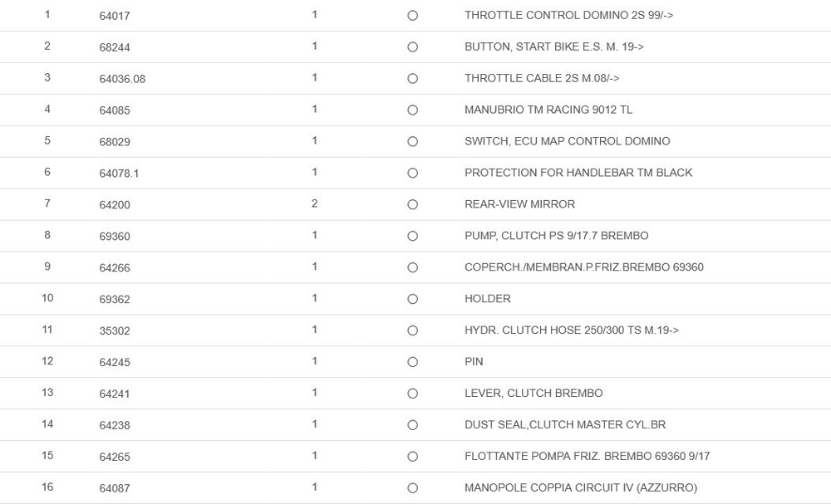This screenshot has width=831, height=504.
Task: Select circle for DUST SEAL, CLUTCH MASTER
Action: pyautogui.click(x=412, y=425)
